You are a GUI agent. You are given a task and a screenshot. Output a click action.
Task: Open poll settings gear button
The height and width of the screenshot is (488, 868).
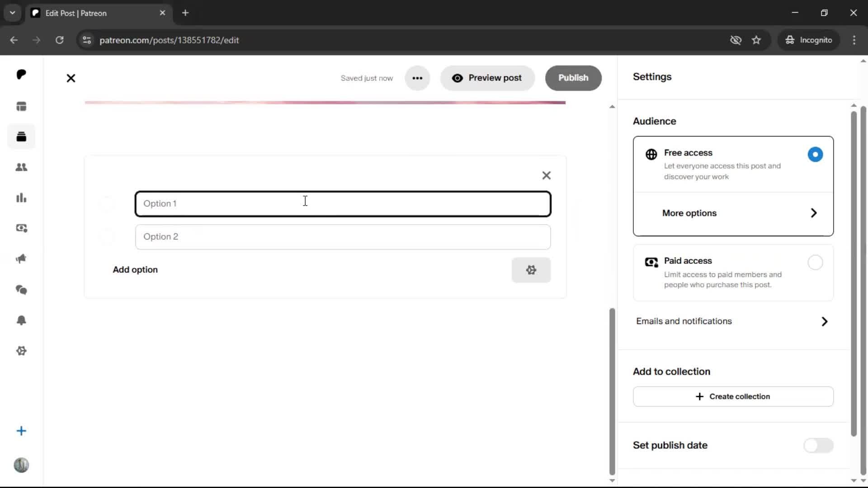[531, 270]
